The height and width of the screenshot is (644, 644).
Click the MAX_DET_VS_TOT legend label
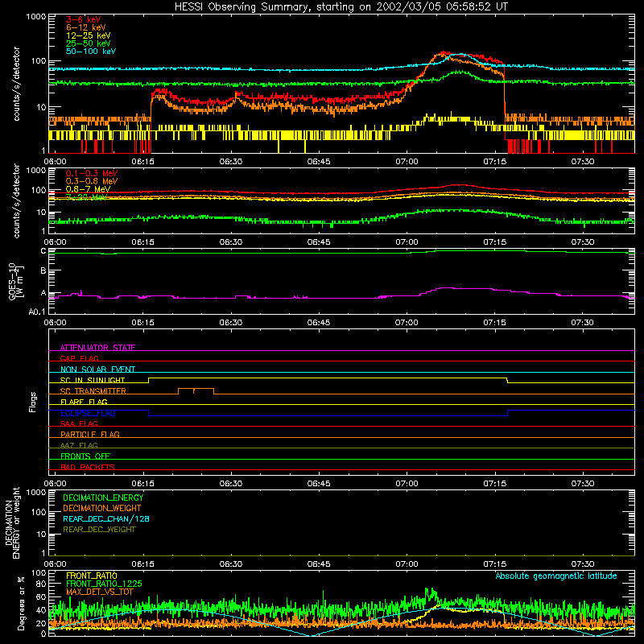pyautogui.click(x=100, y=592)
